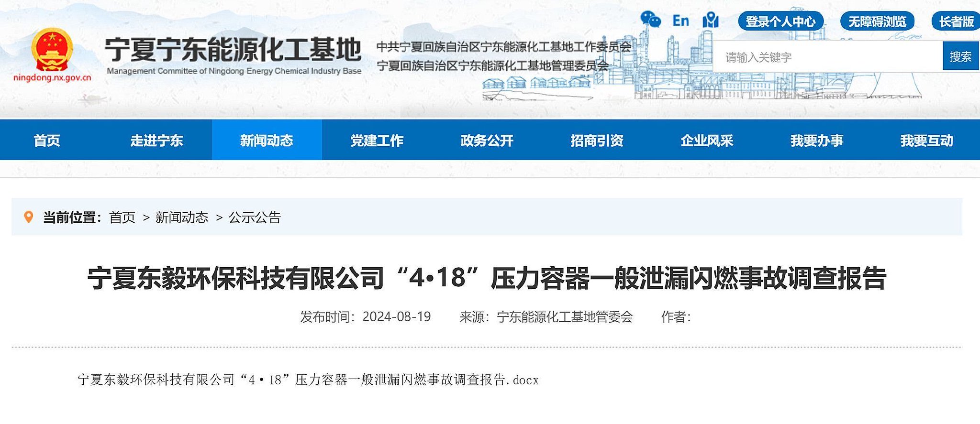Click the 发布时间 2024-08-19 text

click(x=366, y=316)
